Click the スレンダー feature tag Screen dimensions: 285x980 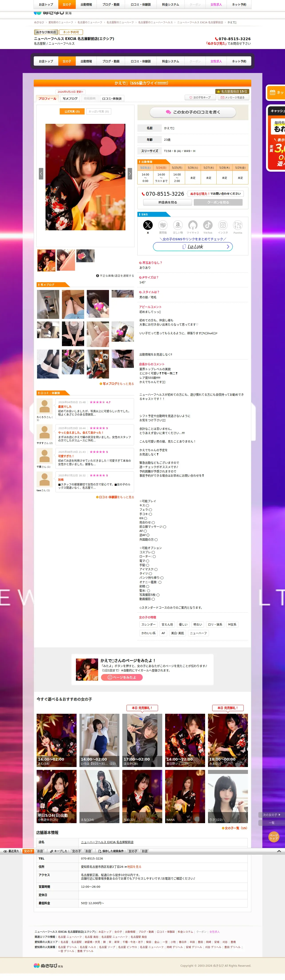[x=148, y=625]
